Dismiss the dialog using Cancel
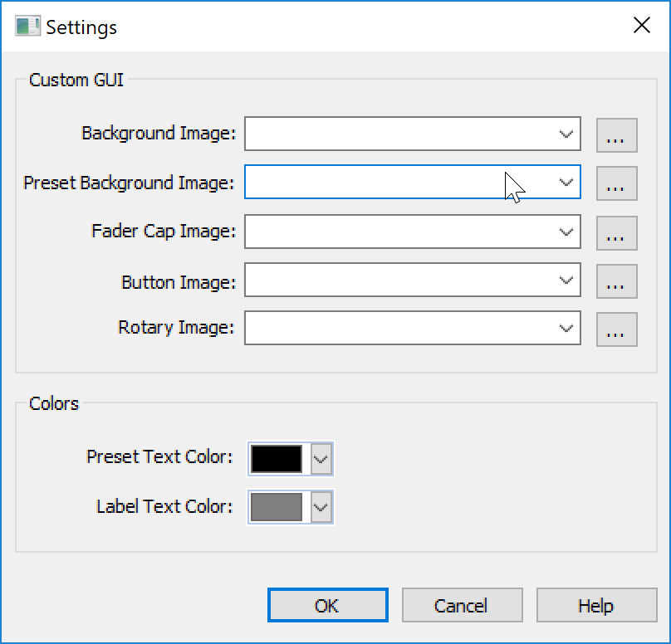671x644 pixels. [x=462, y=605]
